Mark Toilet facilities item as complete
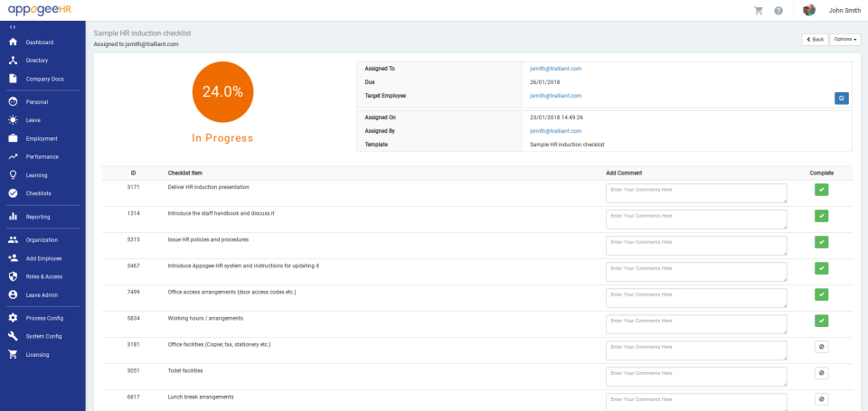 822,373
